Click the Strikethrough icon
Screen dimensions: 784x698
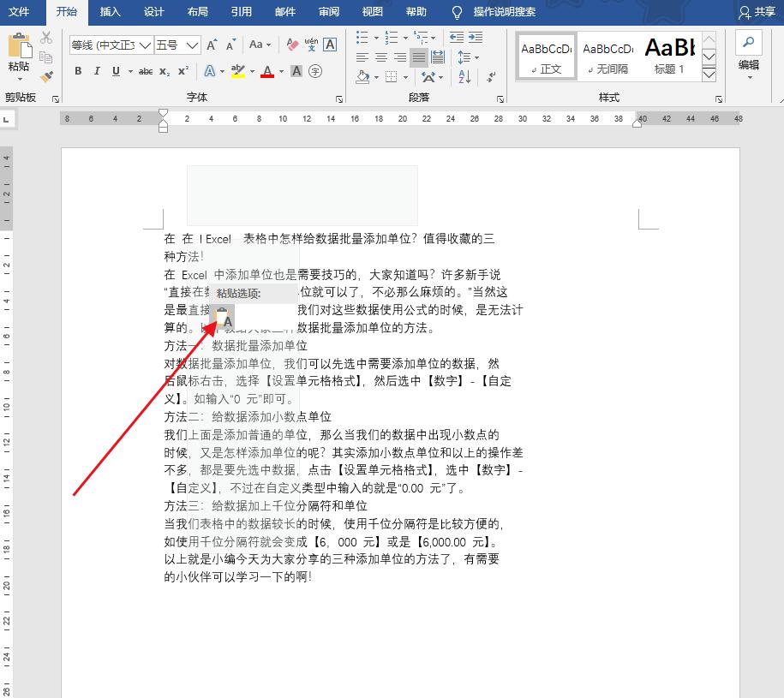(145, 71)
